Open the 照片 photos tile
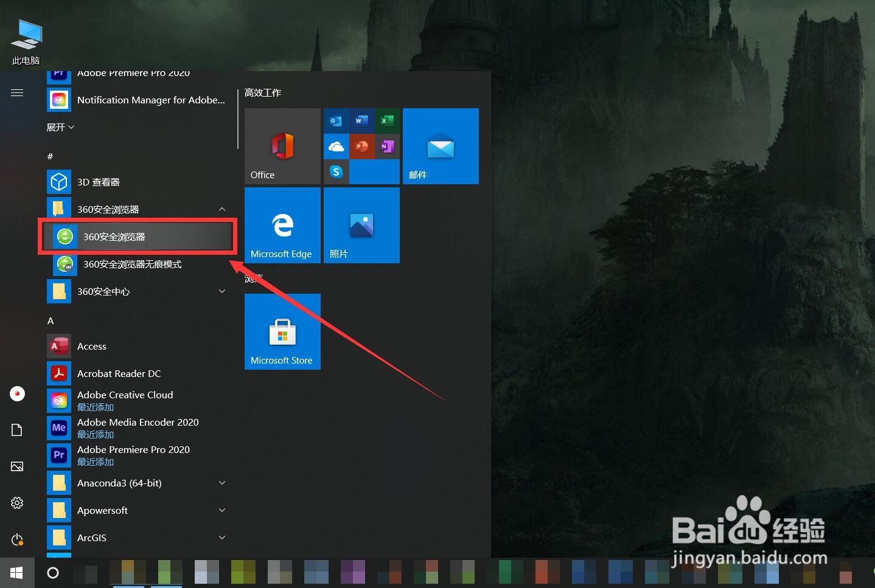Image resolution: width=875 pixels, height=588 pixels. [361, 225]
